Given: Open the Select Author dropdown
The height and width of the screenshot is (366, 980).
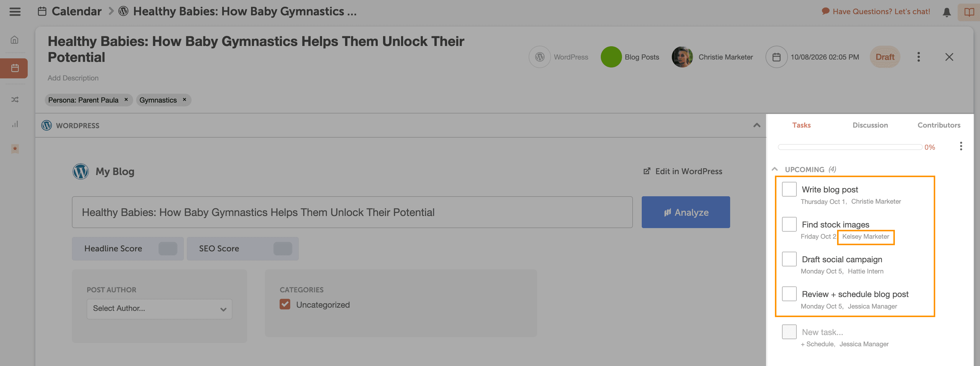Looking at the screenshot, I should 159,309.
